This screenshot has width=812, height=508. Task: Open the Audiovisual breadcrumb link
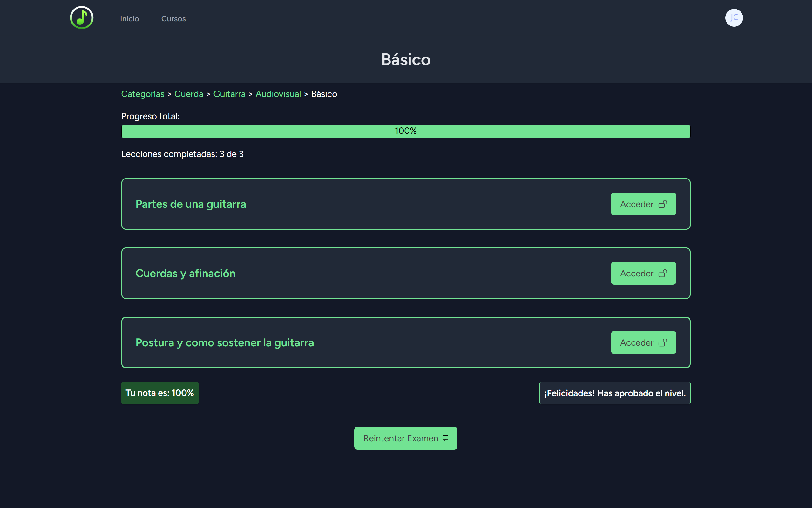click(x=278, y=94)
